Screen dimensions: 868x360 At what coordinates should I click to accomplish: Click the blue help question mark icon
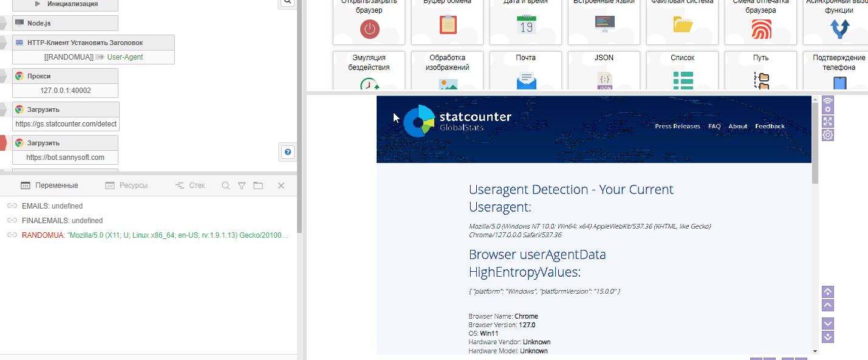pyautogui.click(x=287, y=152)
